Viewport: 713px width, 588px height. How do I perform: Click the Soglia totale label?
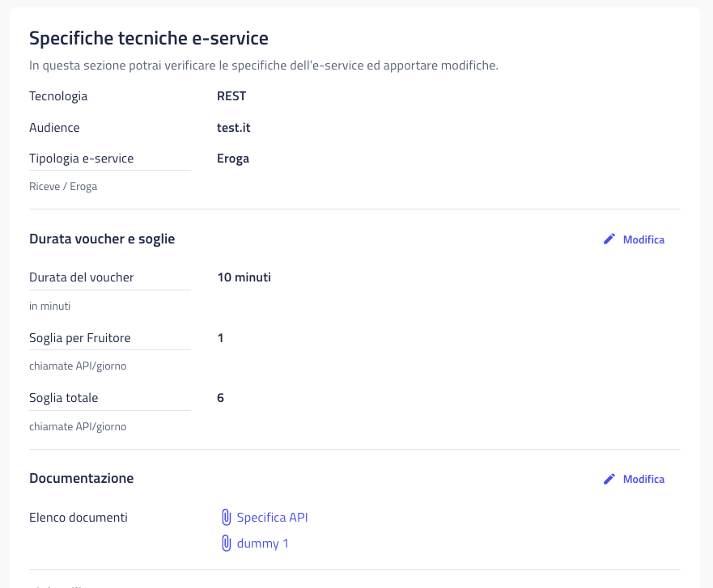point(64,398)
